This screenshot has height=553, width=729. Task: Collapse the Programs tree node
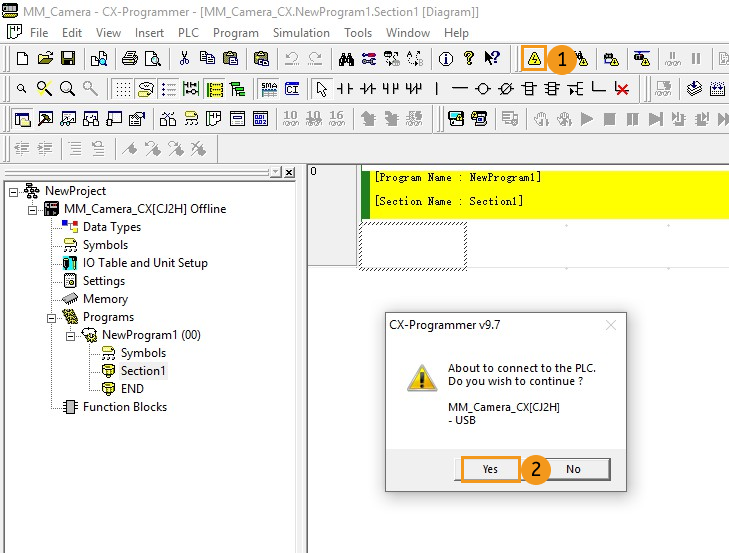pos(52,318)
